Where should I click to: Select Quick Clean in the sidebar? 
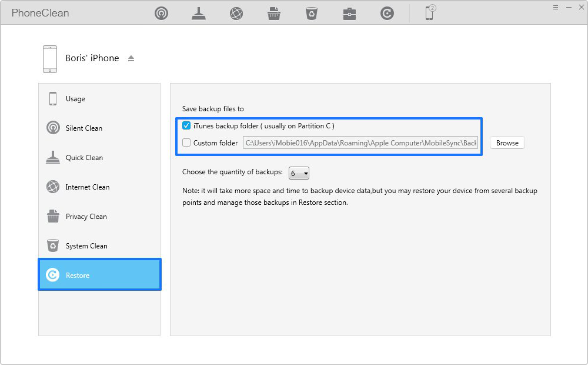83,158
